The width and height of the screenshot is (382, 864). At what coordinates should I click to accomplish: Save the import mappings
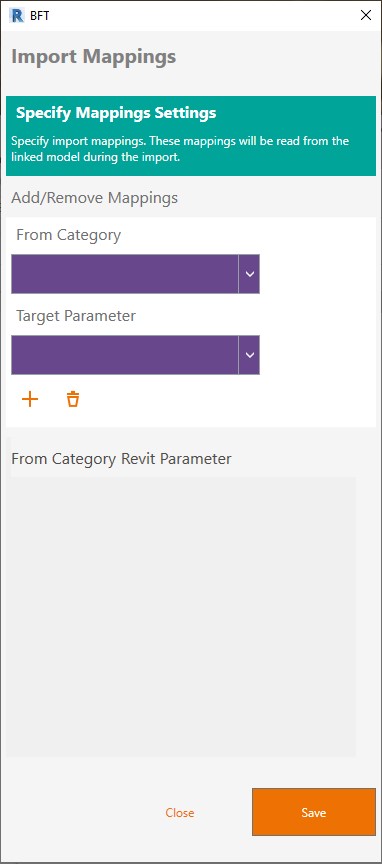(x=314, y=812)
